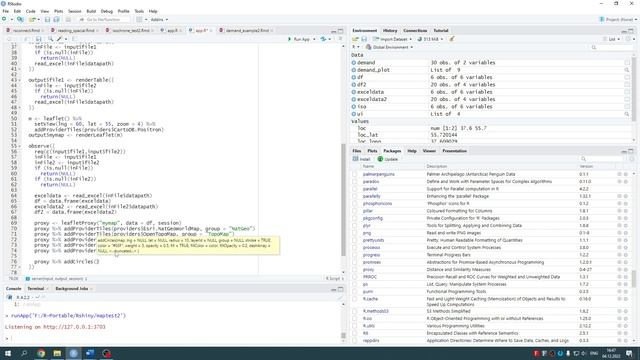Viewport: 640px width, 360px height.
Task: Click the Save All documents icon
Action: [56, 19]
